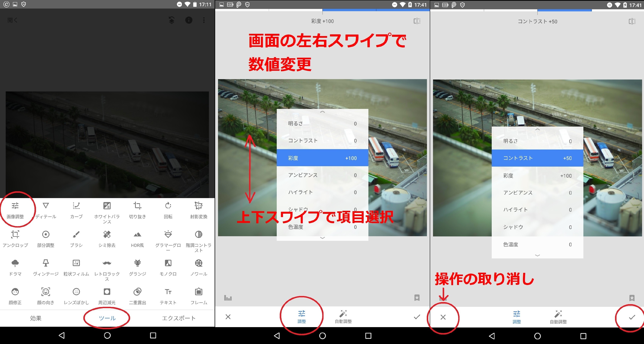The height and width of the screenshot is (344, 644).
Task: Tap the 自動調整 auto adjust button
Action: pyautogui.click(x=343, y=317)
